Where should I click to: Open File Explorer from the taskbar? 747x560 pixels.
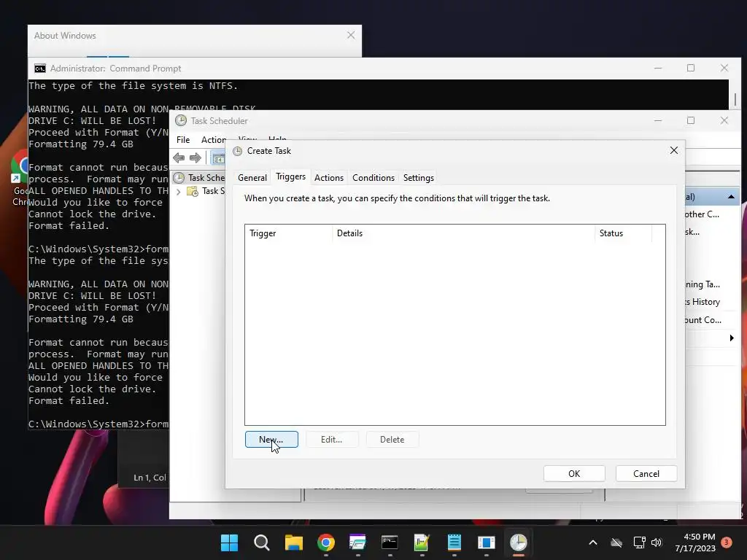(294, 542)
